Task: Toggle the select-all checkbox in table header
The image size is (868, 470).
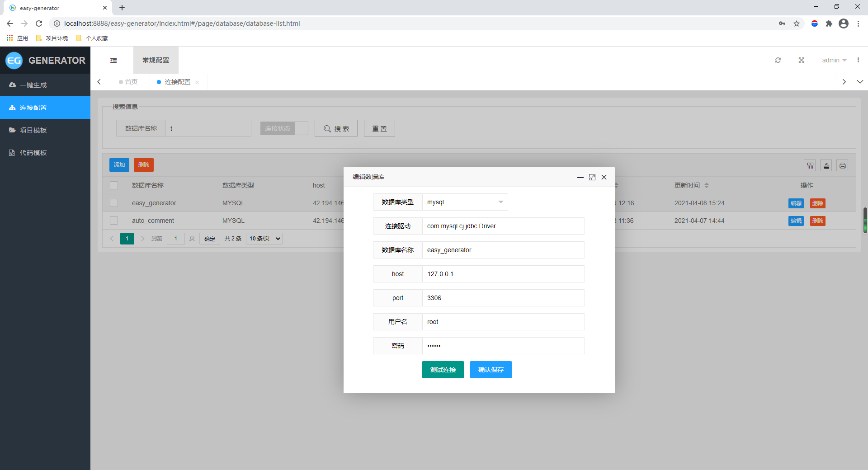Action: [114, 185]
